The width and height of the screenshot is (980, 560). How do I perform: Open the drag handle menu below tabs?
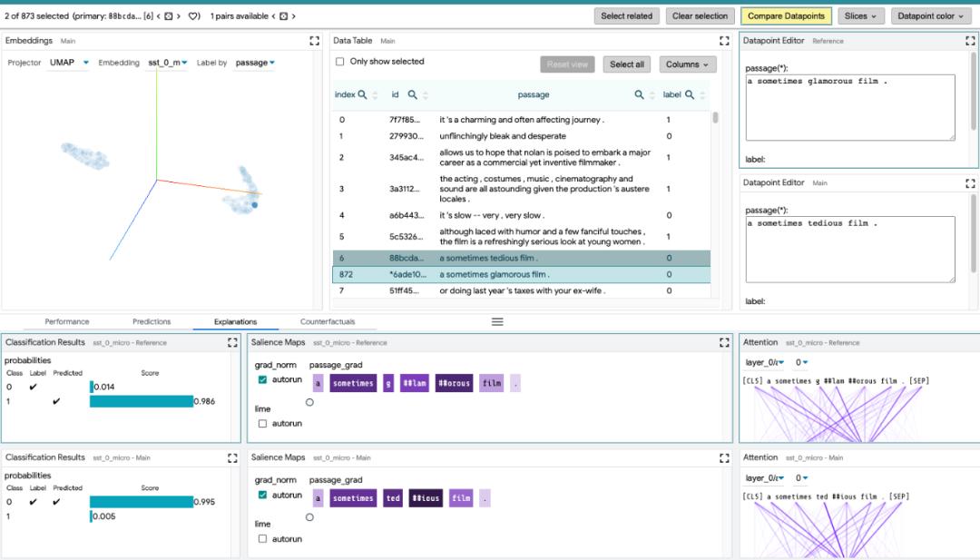tap(497, 322)
